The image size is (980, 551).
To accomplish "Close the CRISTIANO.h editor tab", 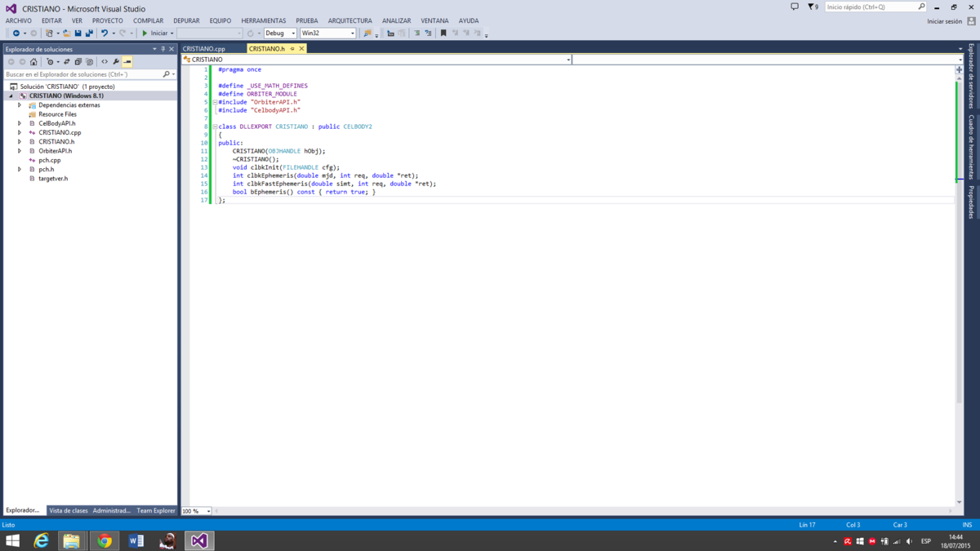I will click(x=301, y=49).
